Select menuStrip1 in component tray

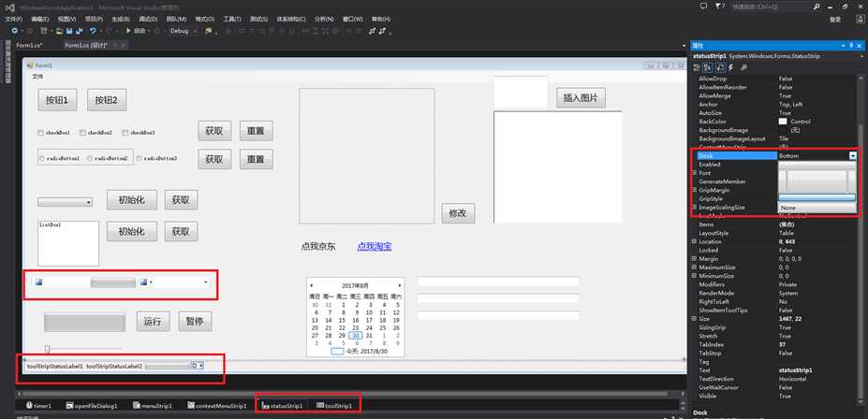(x=153, y=406)
